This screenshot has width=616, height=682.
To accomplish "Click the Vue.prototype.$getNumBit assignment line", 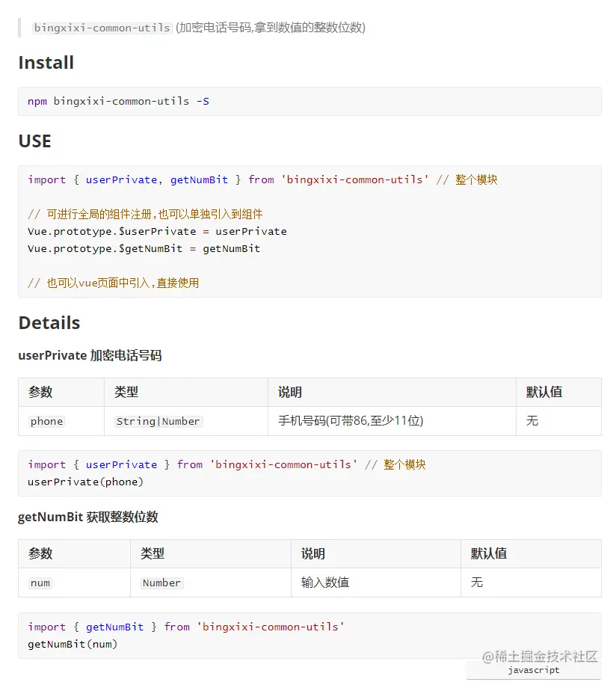I will (x=144, y=248).
